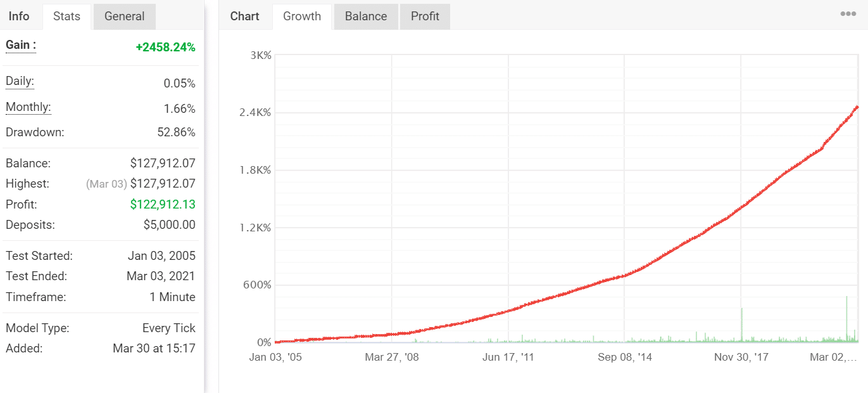View the Balance chart
868x393 pixels.
click(365, 16)
